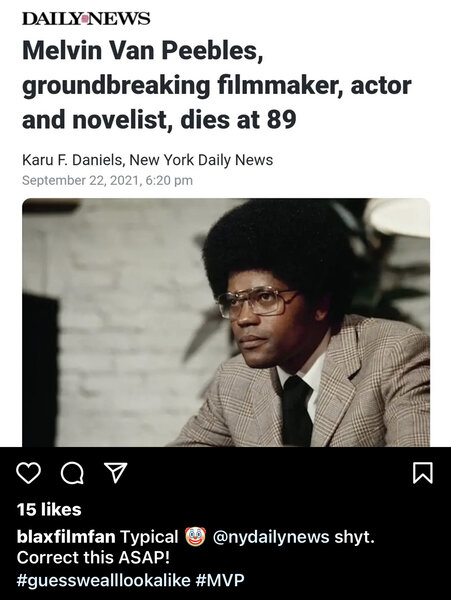Open the Melvin Van Peebles headline
451x600 pixels.
coord(217,85)
